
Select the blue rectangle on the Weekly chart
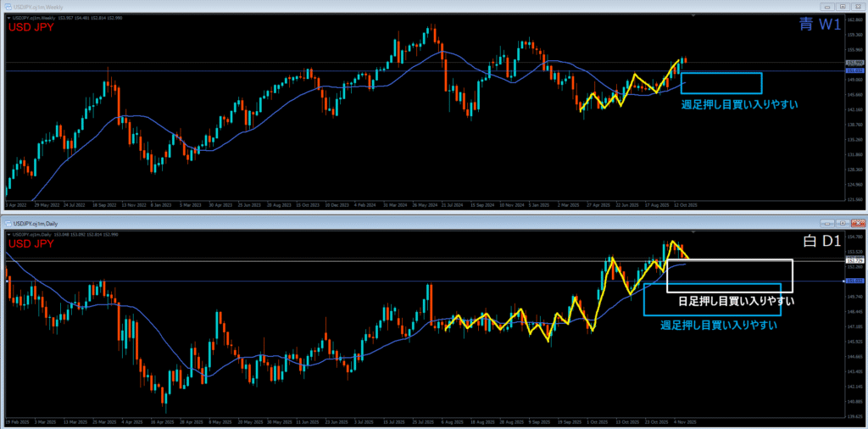[721, 74]
